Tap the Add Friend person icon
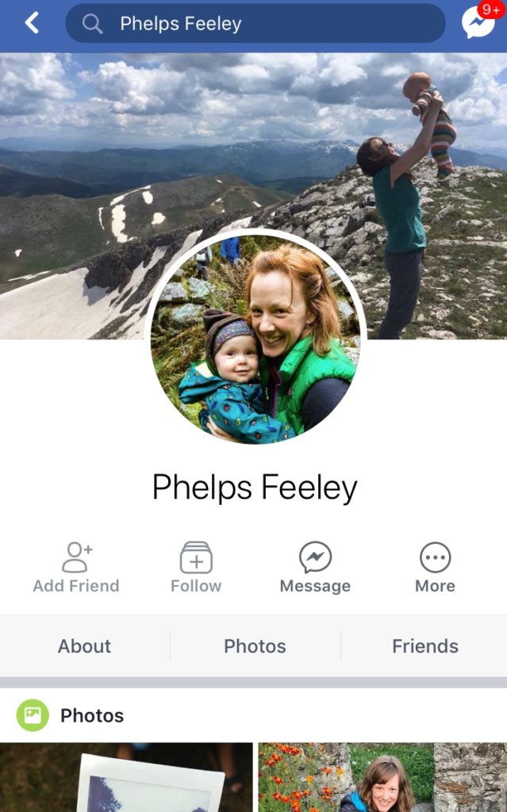This screenshot has width=507, height=812. (x=77, y=557)
